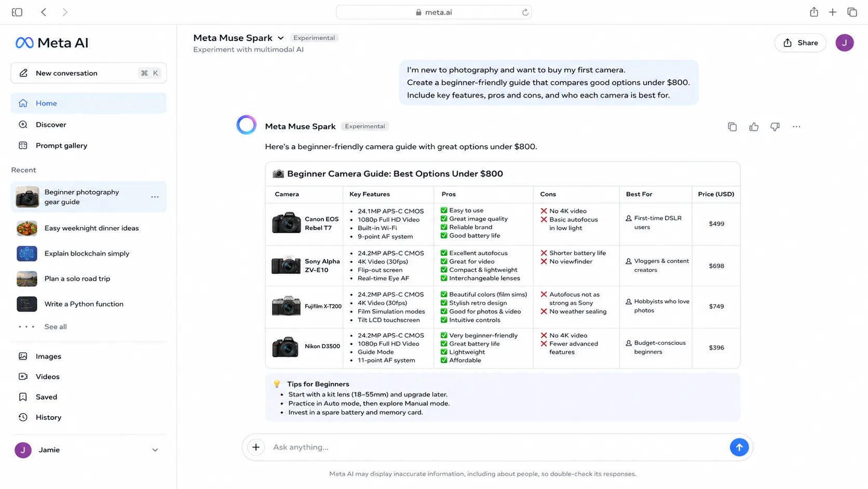This screenshot has height=489, width=868.
Task: Click the Pros column header
Action: [x=449, y=194]
